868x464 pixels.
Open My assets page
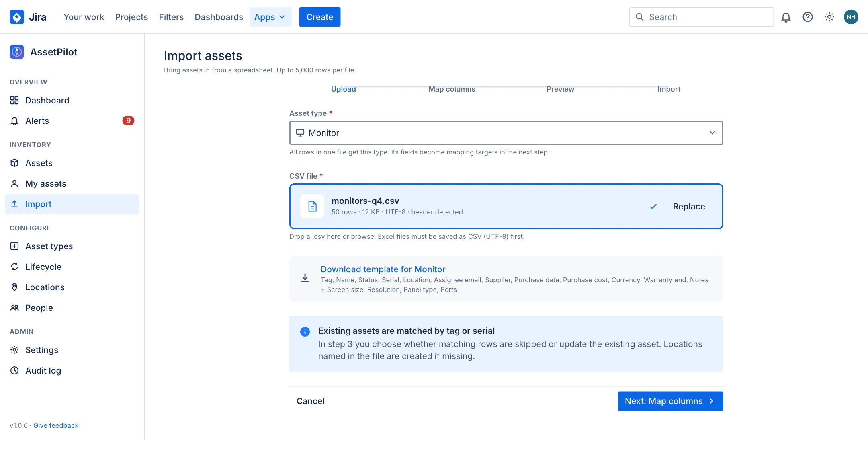point(72,183)
